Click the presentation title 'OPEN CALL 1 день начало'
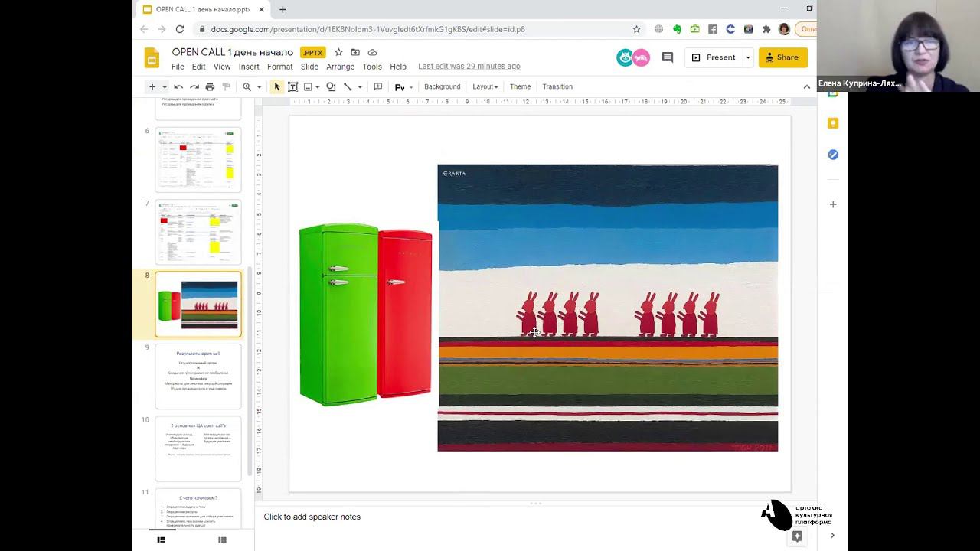Screen dimensions: 980x551 232,52
